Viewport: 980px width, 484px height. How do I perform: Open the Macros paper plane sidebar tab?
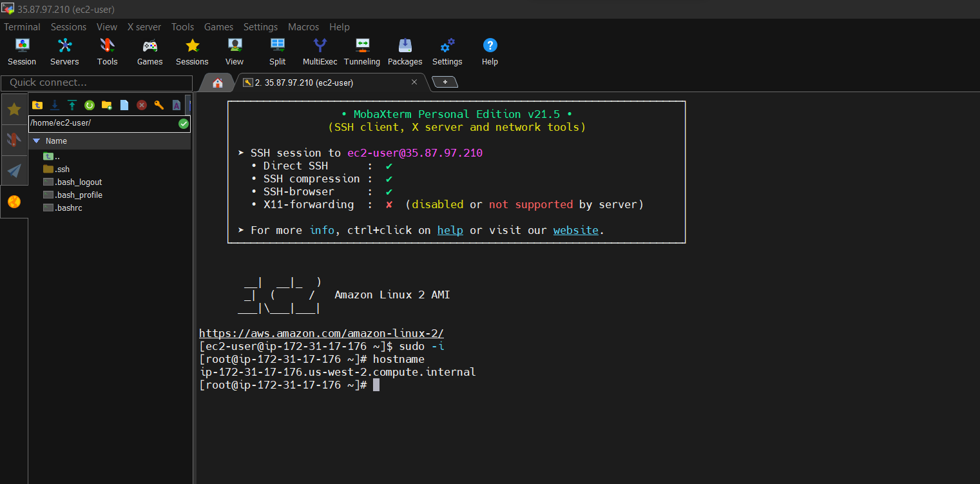click(14, 171)
